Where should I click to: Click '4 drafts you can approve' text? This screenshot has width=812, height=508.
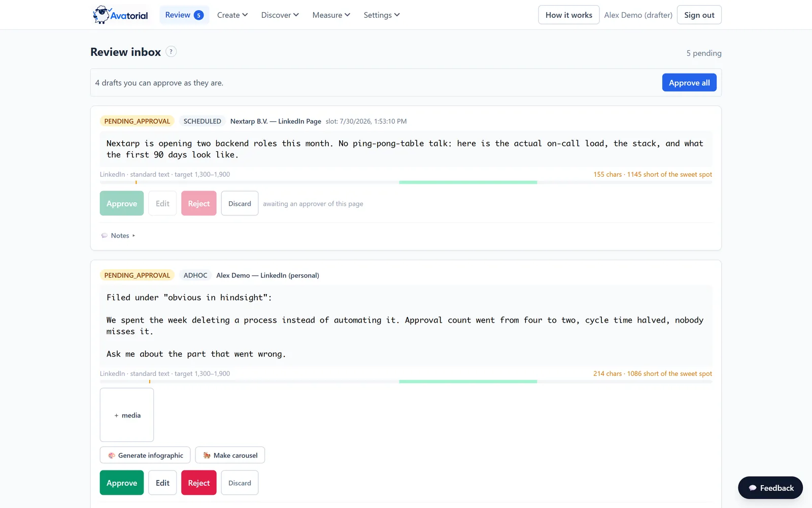159,83
